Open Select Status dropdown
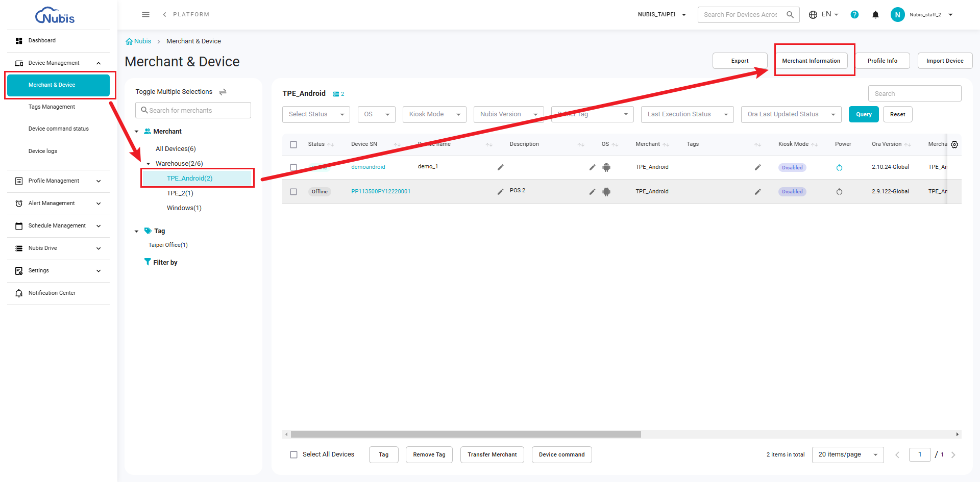This screenshot has height=482, width=980. click(316, 114)
